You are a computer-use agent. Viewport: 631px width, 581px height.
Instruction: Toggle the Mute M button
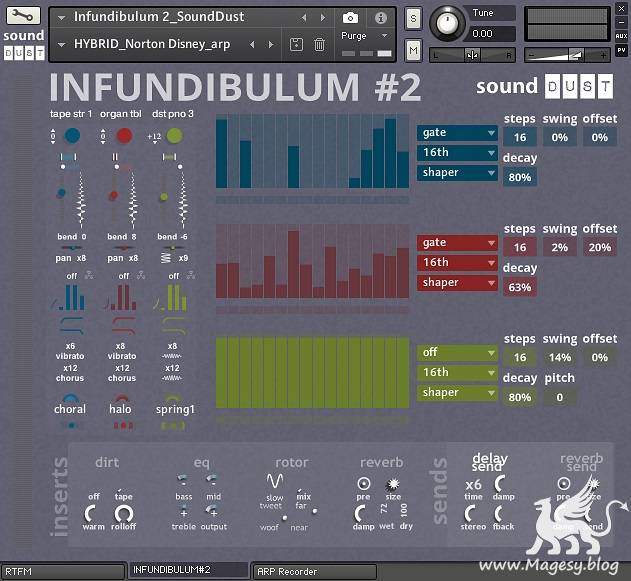click(413, 50)
